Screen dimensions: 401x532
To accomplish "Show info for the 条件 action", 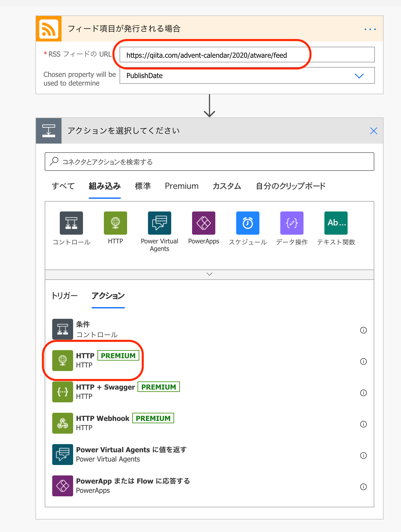I will [x=363, y=330].
